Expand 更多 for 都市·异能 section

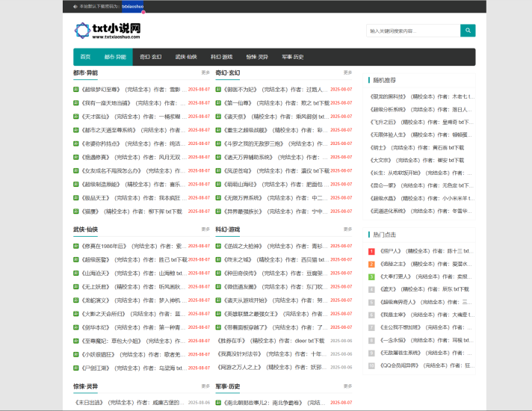tap(205, 72)
